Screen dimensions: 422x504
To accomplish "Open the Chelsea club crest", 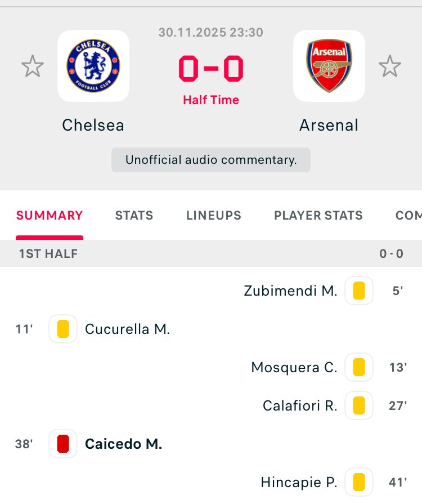I will click(x=93, y=66).
